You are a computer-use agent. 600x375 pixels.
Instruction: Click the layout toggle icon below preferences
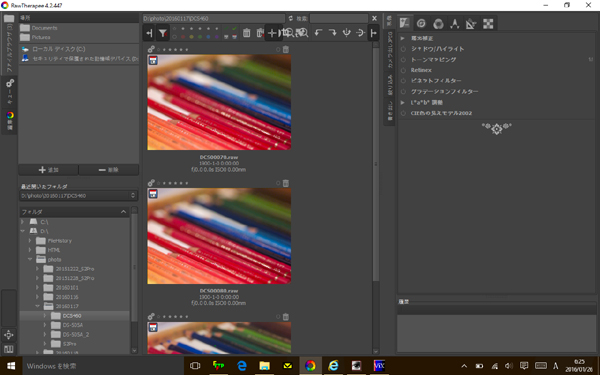[8, 349]
